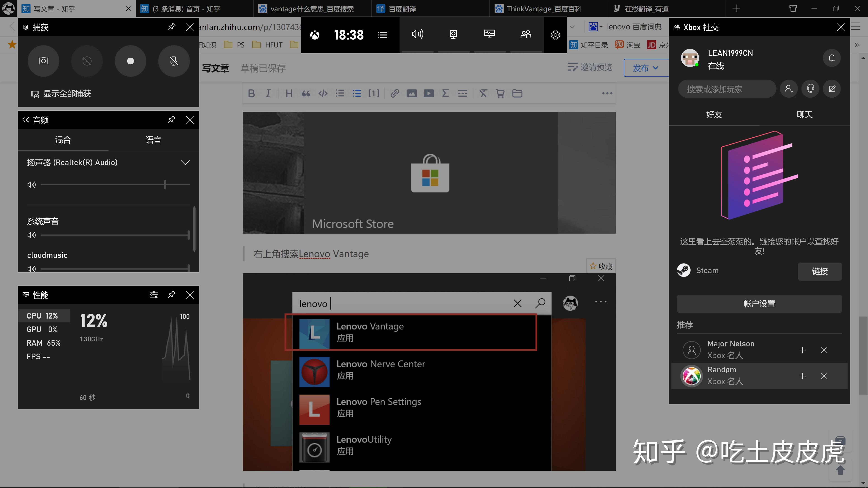Viewport: 868px width, 488px height.
Task: Switch to the 语音 tab in audio widget
Action: [x=154, y=140]
